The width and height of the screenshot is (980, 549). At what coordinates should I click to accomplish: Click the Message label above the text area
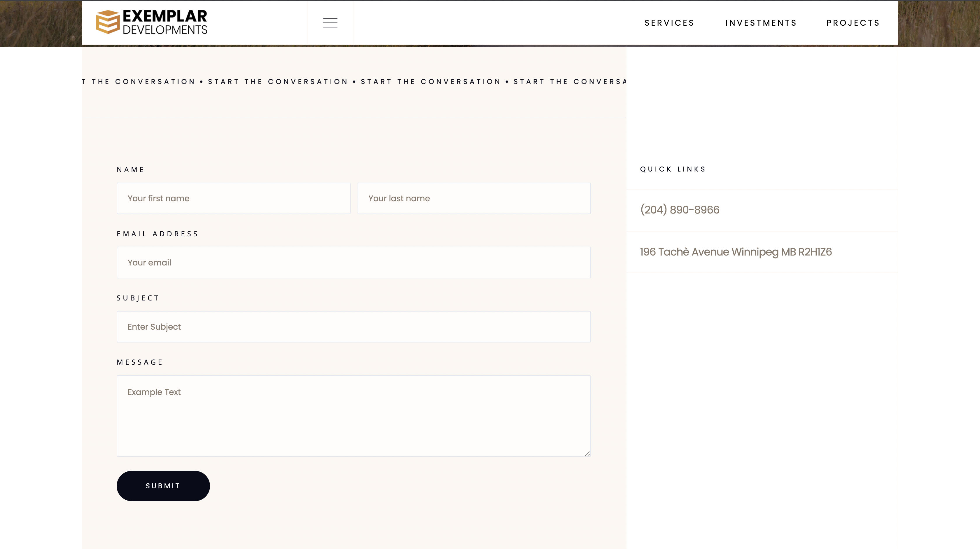tap(140, 362)
